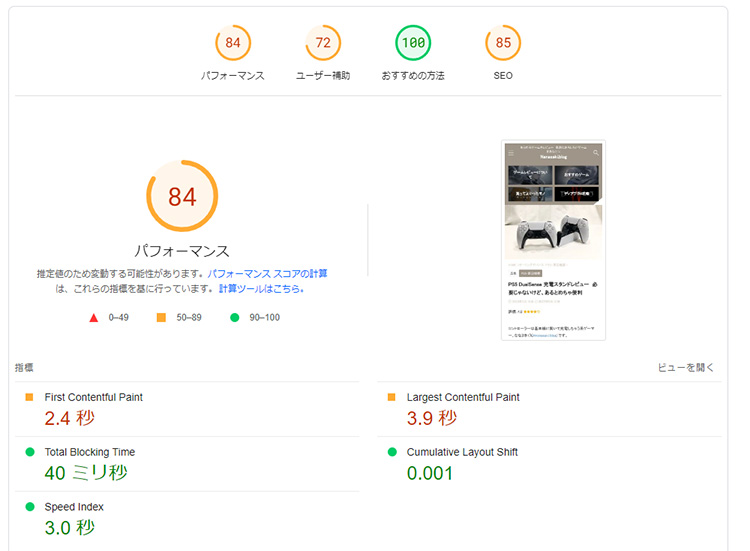The image size is (750, 551).
Task: Click the mobile page screenshot thumbnail
Action: pos(553,240)
